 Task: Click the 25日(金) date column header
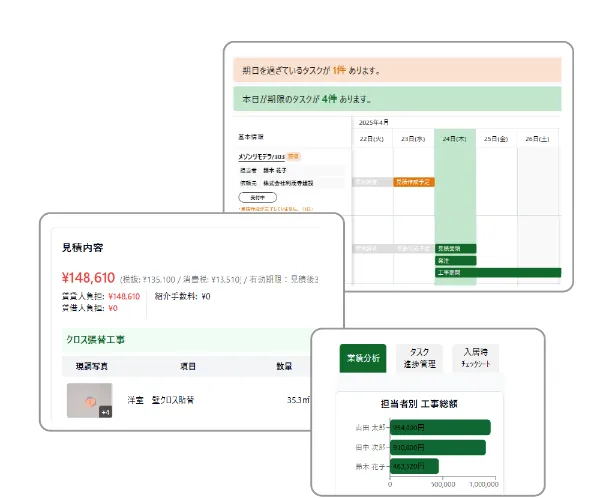click(x=496, y=139)
